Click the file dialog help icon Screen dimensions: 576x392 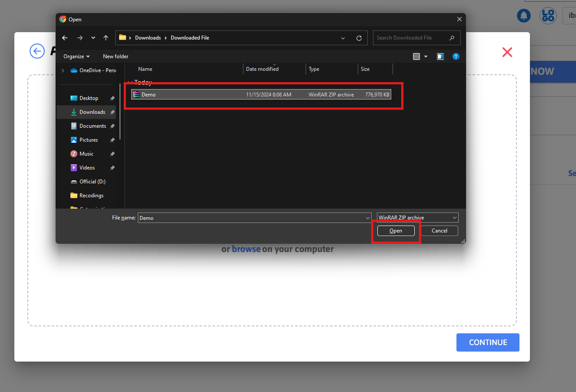[x=456, y=56]
